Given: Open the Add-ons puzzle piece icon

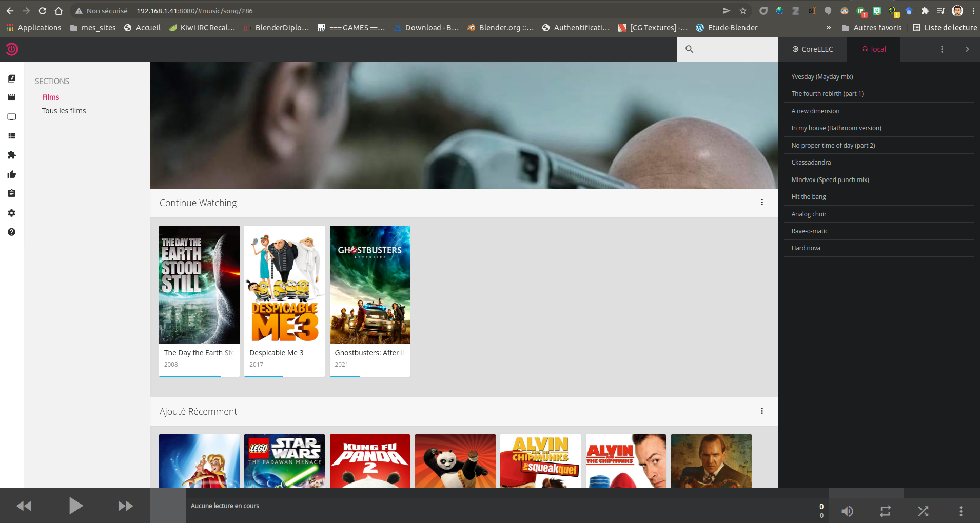Looking at the screenshot, I should (x=12, y=155).
